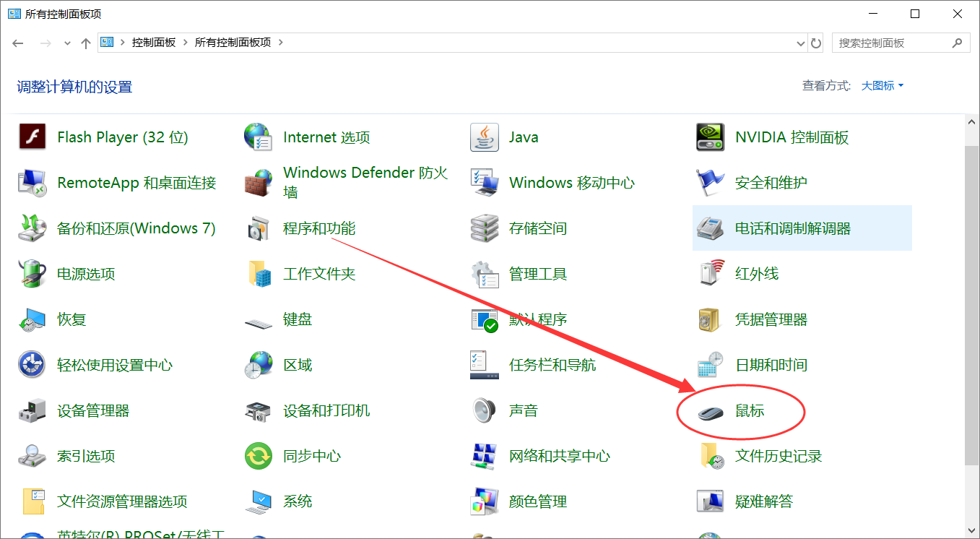
Task: Open the 声音 speaker icon
Action: coord(484,410)
